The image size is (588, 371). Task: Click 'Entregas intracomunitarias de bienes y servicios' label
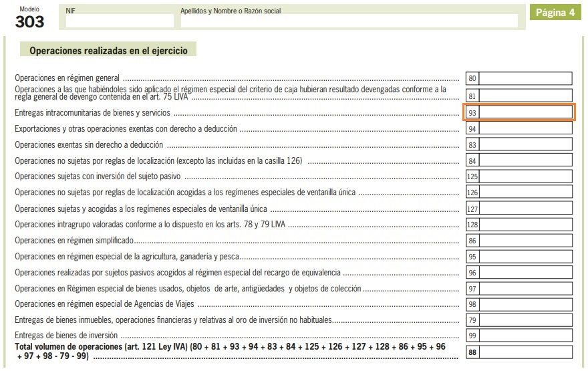[x=92, y=112]
